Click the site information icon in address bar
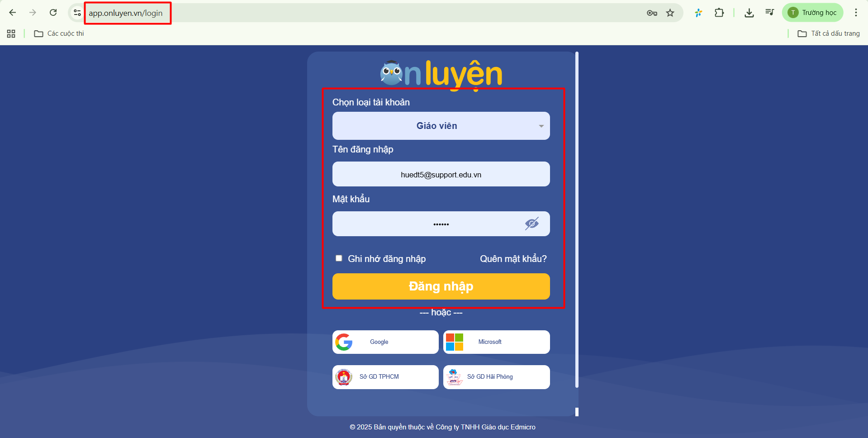Image resolution: width=868 pixels, height=438 pixels. click(x=77, y=13)
